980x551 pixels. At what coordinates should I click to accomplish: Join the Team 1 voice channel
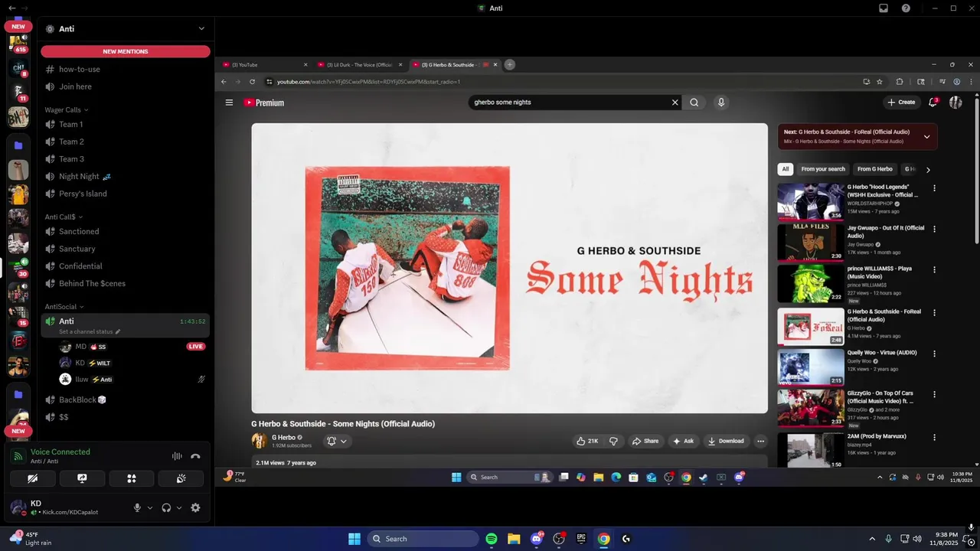(x=126, y=124)
